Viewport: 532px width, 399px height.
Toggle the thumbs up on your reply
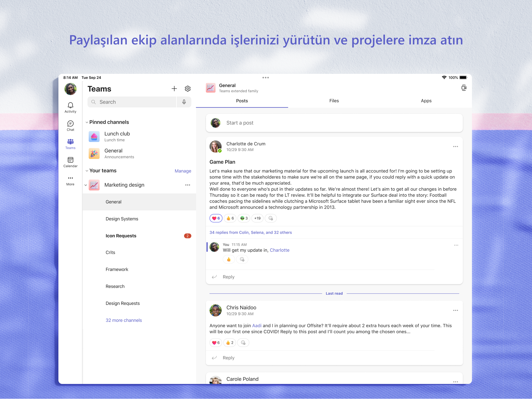pos(229,259)
